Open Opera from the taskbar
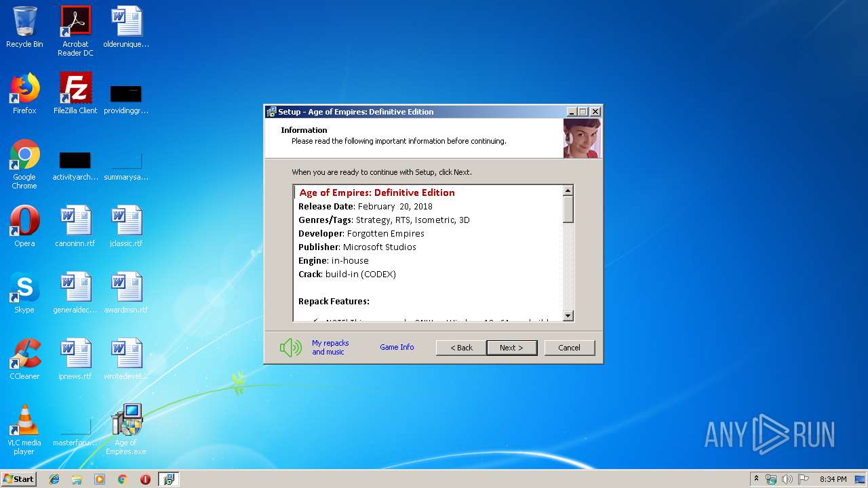 tap(145, 479)
